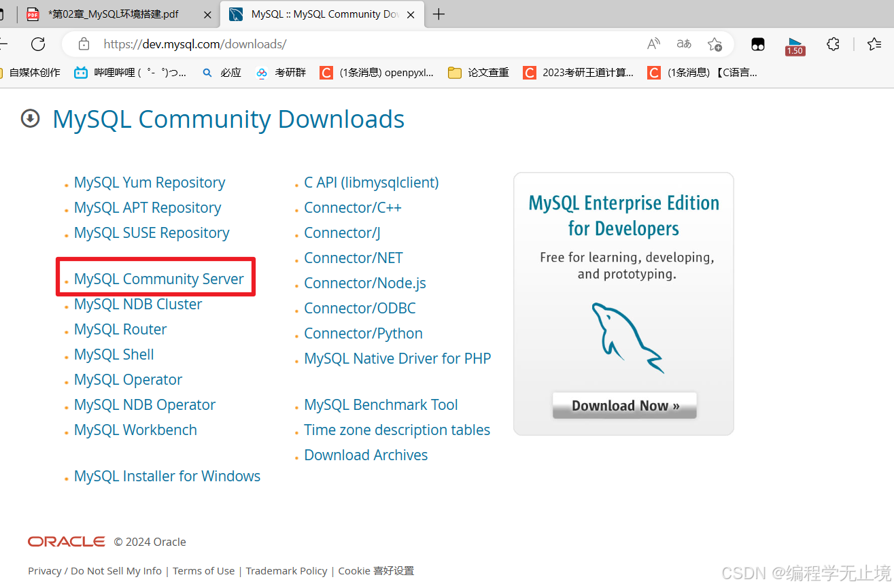The height and width of the screenshot is (588, 894).
Task: Open Connector/Python link
Action: 364,334
